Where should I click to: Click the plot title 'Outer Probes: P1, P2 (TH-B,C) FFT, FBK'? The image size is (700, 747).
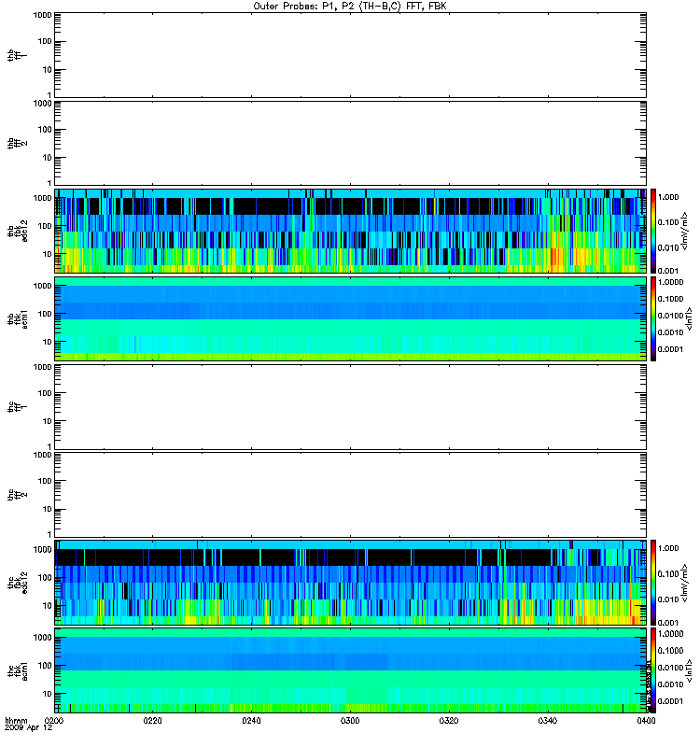(350, 7)
